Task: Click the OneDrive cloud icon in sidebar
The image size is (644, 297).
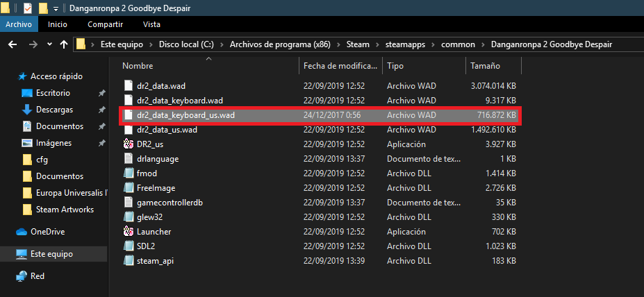Action: [x=22, y=232]
